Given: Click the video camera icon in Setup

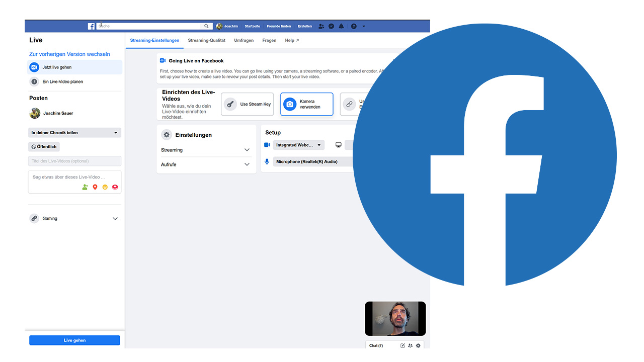Looking at the screenshot, I should pyautogui.click(x=267, y=145).
